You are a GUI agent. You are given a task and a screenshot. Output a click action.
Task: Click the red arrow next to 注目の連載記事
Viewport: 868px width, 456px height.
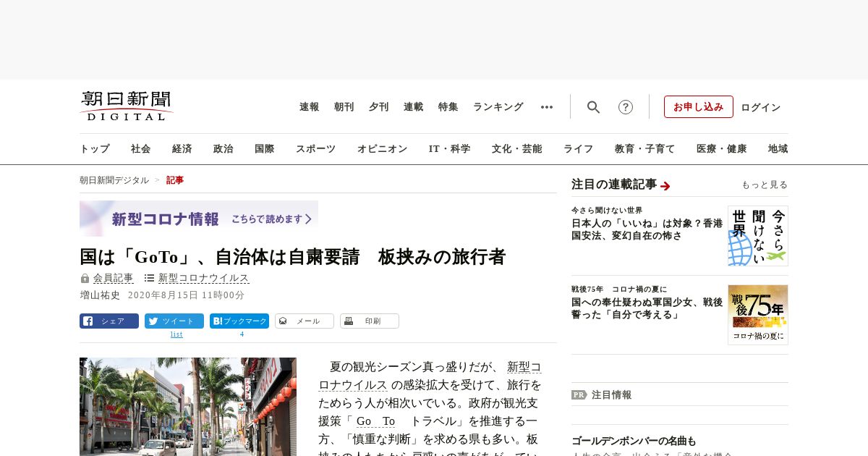(x=665, y=186)
